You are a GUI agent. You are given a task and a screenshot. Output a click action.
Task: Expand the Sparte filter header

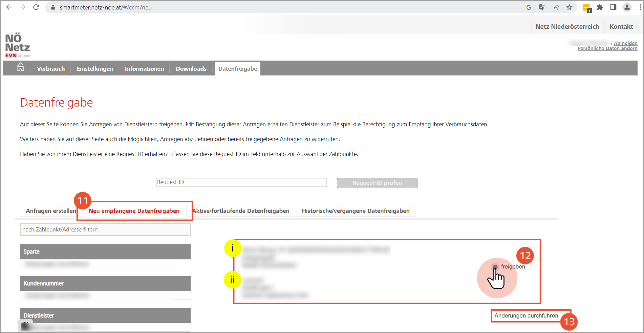(x=105, y=252)
